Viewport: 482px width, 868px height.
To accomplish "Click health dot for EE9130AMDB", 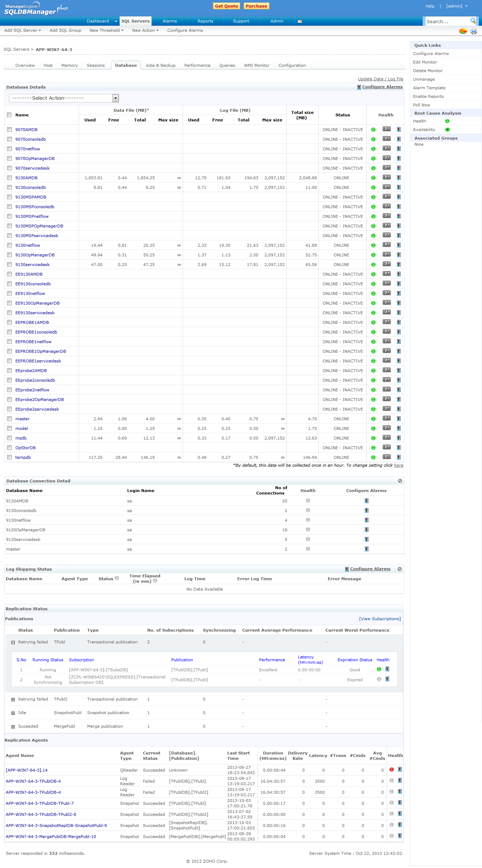I will coord(373,274).
